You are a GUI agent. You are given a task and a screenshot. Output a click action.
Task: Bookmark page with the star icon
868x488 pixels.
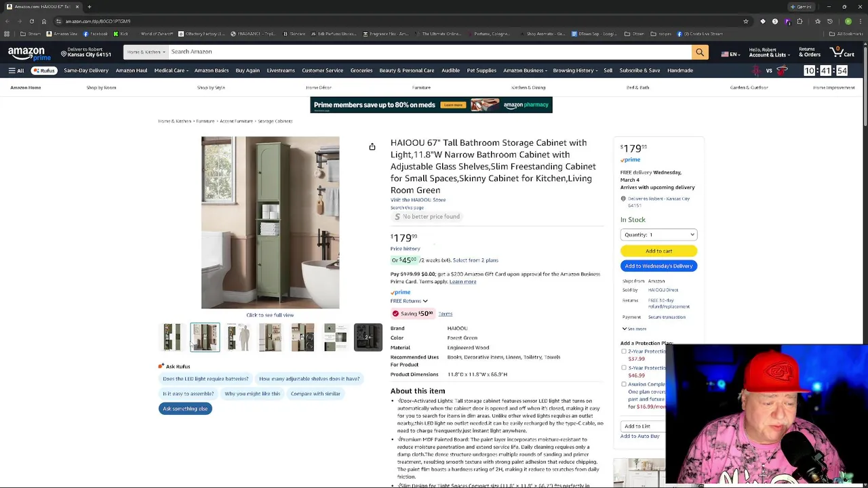pos(746,21)
